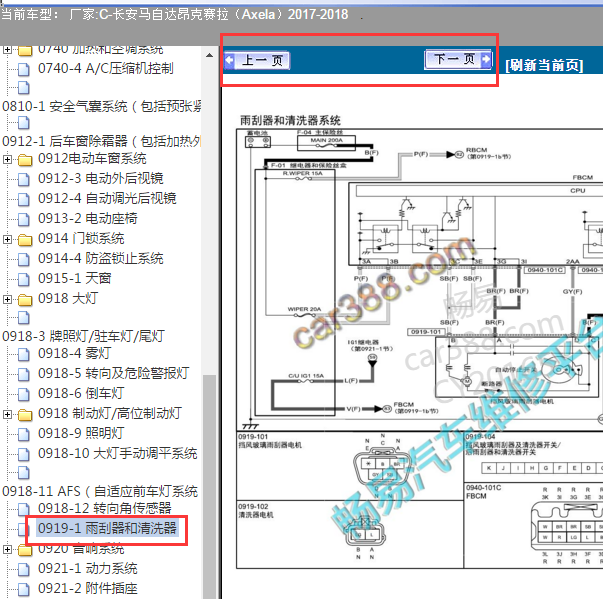Screen dimensions: 603x599
Task: Open 0740-4 A/C压缩机控制 page
Action: click(x=106, y=68)
